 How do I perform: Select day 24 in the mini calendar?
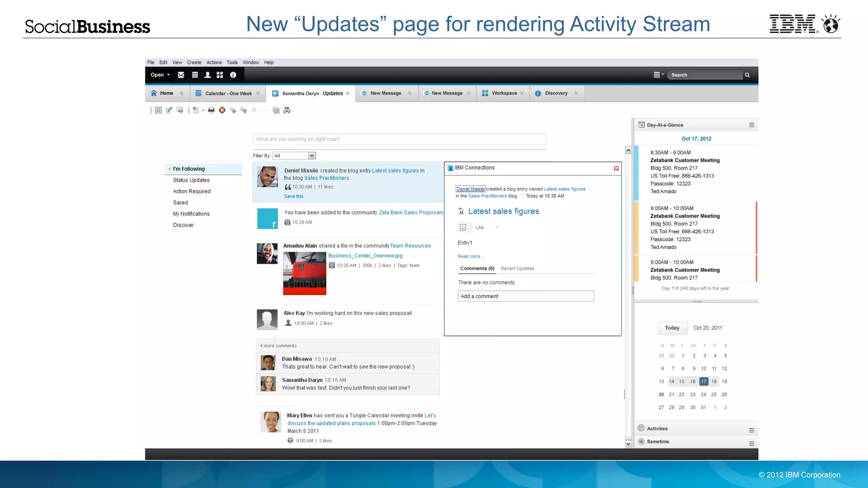coord(704,394)
